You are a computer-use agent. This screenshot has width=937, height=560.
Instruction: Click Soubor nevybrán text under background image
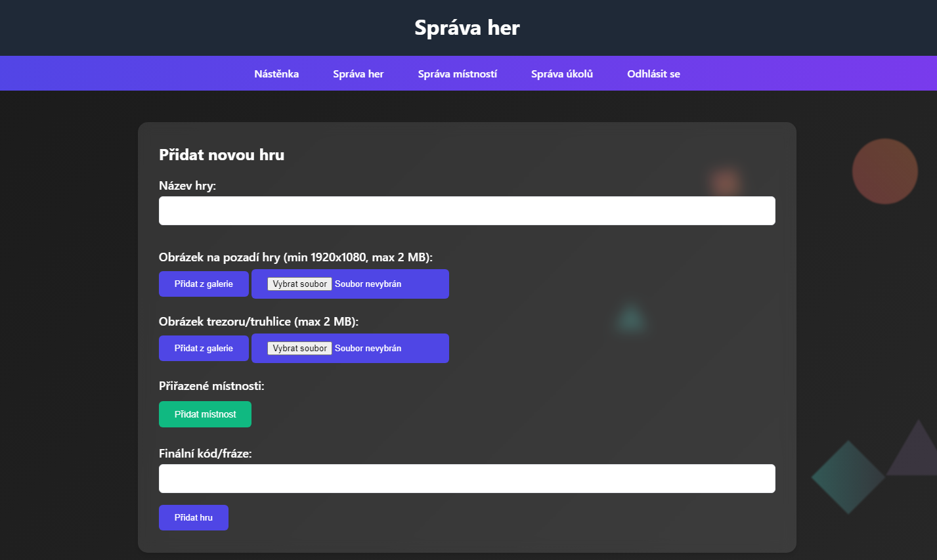(x=368, y=284)
